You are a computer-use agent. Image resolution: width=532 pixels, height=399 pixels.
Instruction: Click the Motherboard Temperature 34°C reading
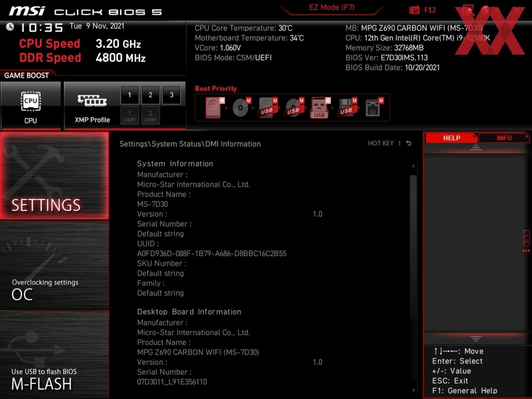click(249, 38)
